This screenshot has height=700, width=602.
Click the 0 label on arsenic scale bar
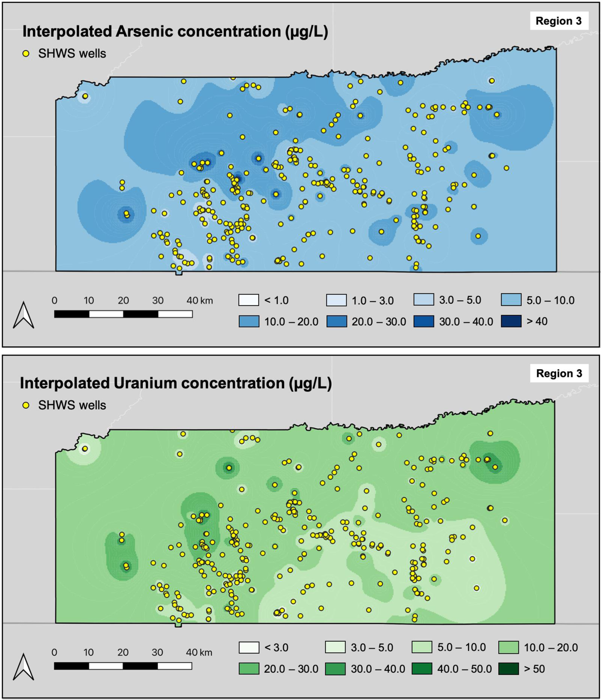tap(54, 300)
